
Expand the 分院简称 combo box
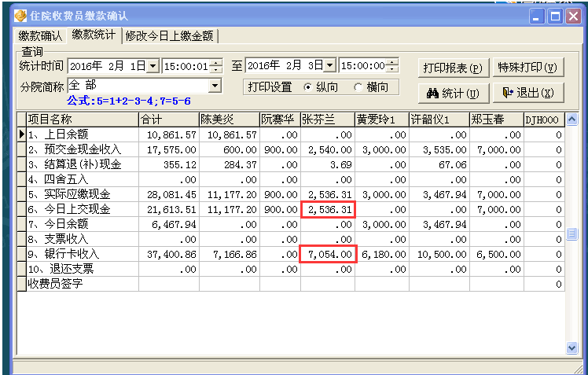point(215,86)
